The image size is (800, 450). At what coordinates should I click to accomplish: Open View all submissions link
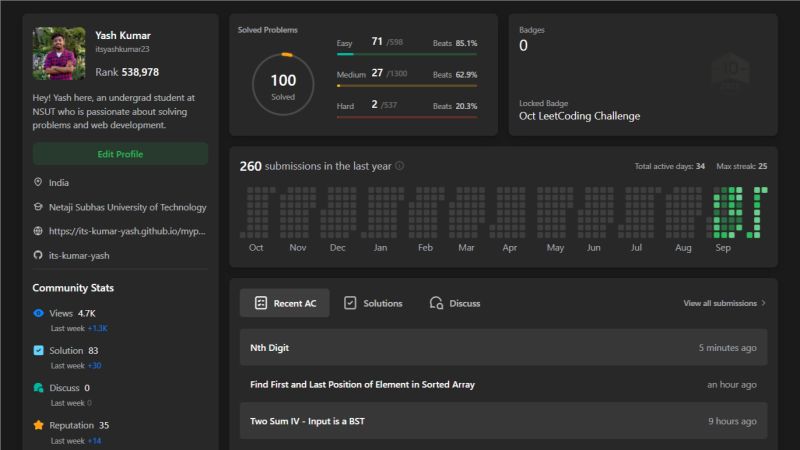(725, 303)
